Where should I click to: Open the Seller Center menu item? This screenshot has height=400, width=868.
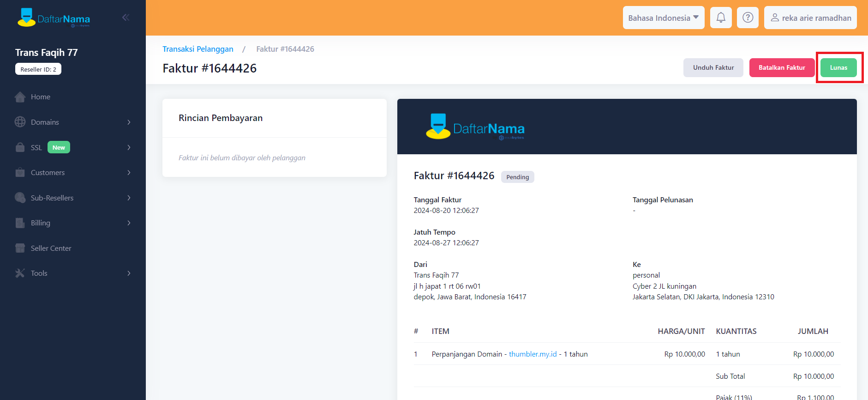click(x=73, y=248)
